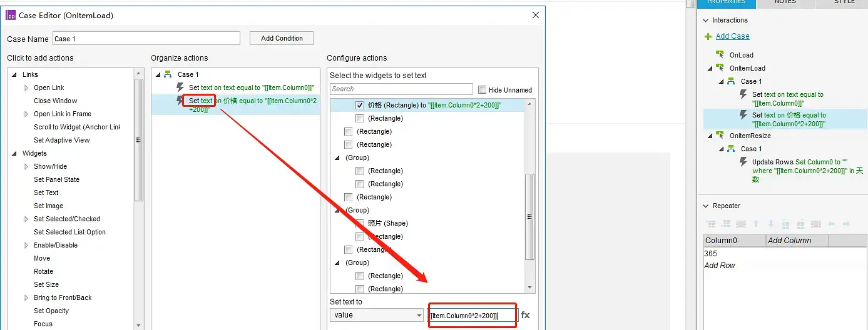Click the Add Condition button
The height and width of the screenshot is (330, 868).
(x=282, y=38)
